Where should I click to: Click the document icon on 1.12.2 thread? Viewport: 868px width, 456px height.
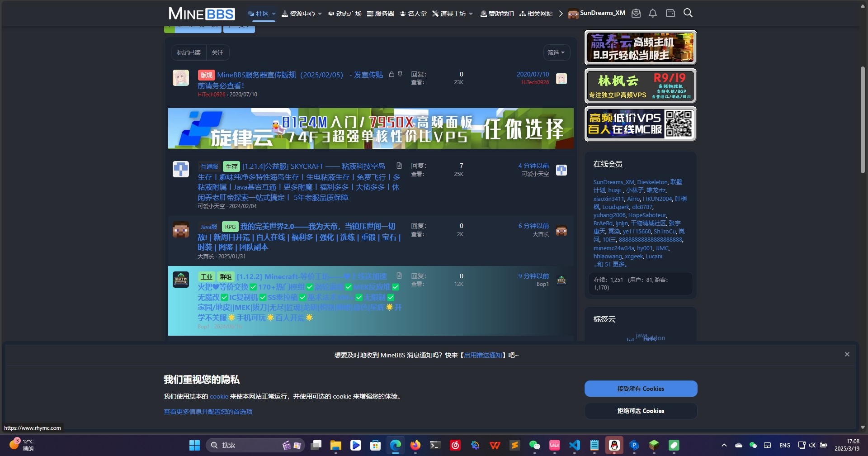point(399,275)
